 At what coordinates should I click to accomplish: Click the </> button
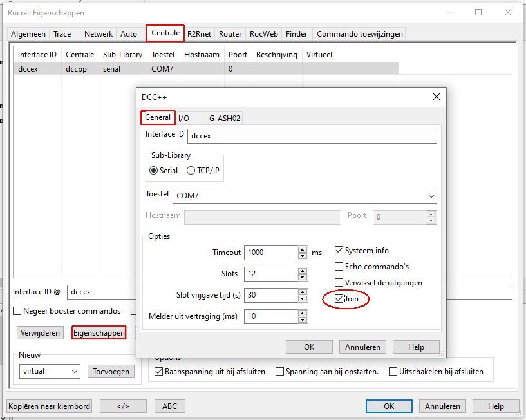point(123,406)
